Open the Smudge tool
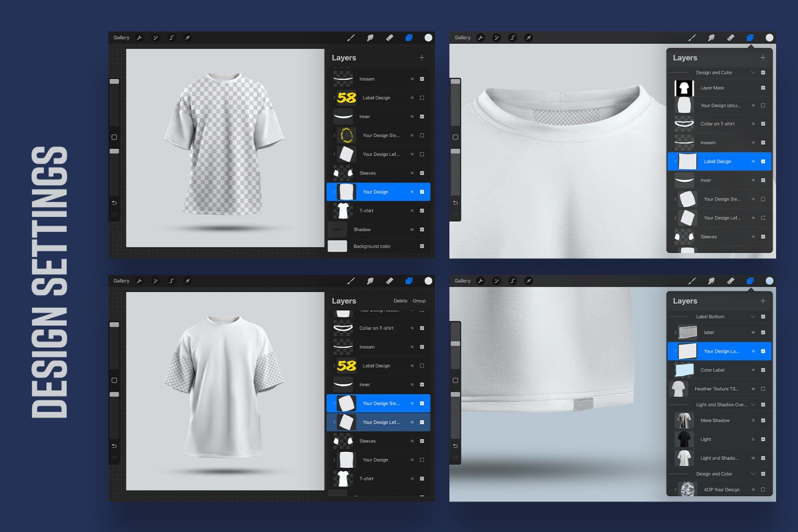This screenshot has width=798, height=532. pos(371,37)
